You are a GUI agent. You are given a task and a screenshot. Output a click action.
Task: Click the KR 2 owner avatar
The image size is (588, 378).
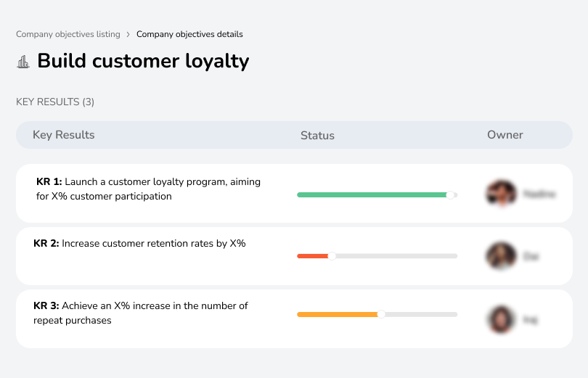click(x=501, y=256)
